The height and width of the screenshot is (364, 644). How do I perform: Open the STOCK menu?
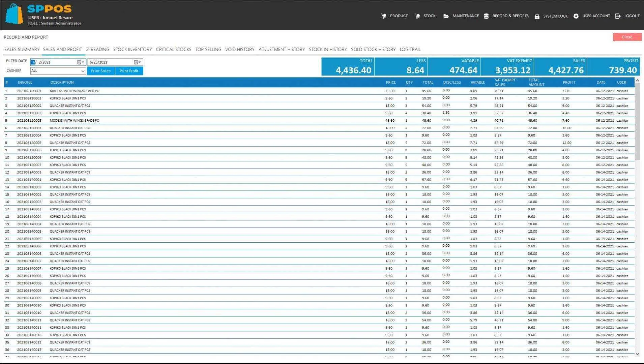[429, 16]
